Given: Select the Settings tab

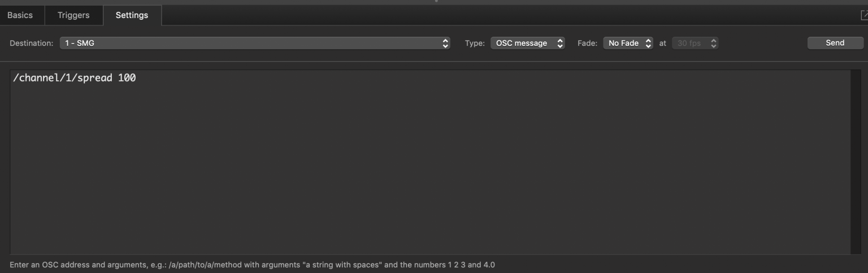Looking at the screenshot, I should coord(132,15).
